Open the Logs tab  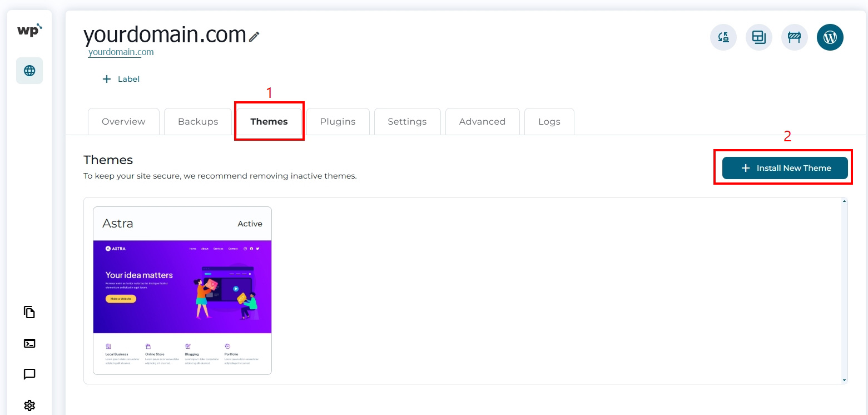549,121
